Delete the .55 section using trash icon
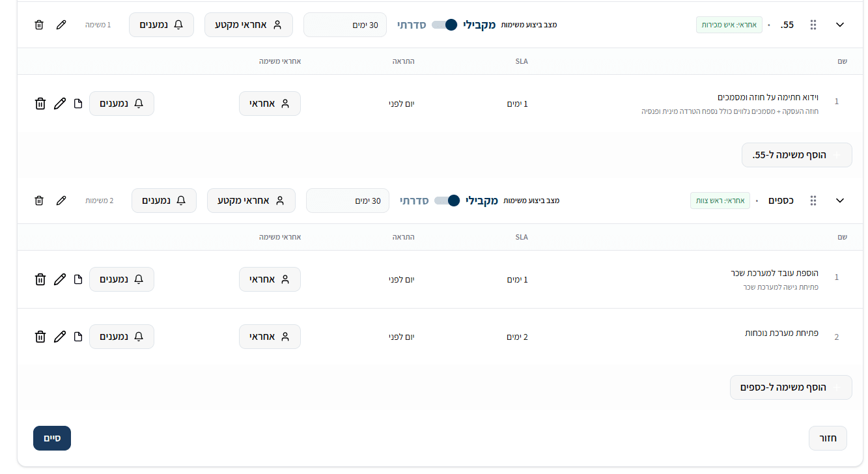 click(x=39, y=25)
